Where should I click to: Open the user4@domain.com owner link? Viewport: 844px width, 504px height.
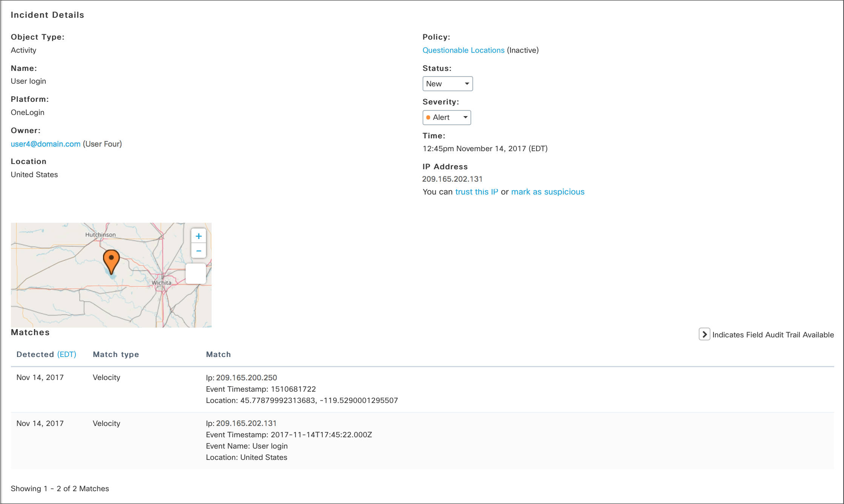click(46, 144)
